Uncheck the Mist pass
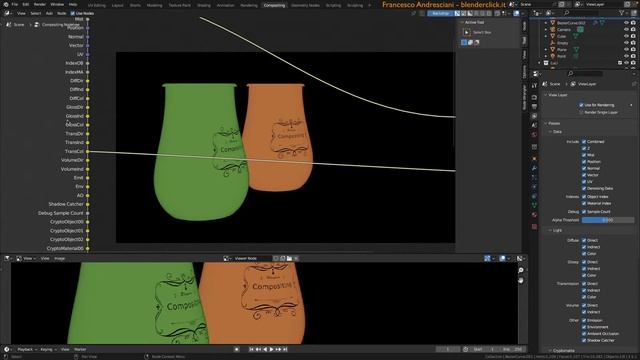The width and height of the screenshot is (640, 360). point(584,155)
